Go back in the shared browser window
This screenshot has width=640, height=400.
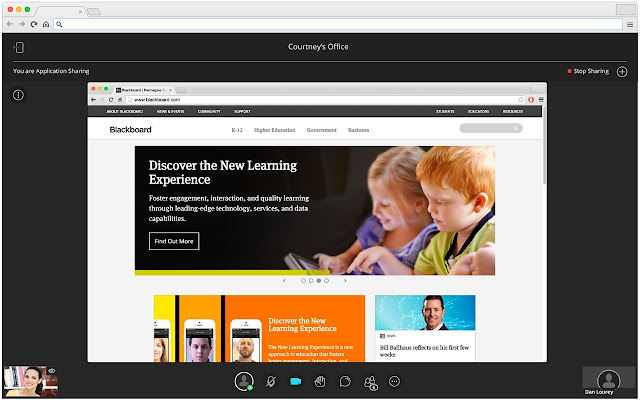pyautogui.click(x=93, y=100)
